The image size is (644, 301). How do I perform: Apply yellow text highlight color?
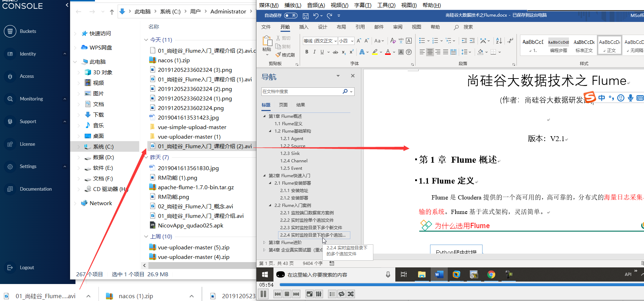(375, 52)
